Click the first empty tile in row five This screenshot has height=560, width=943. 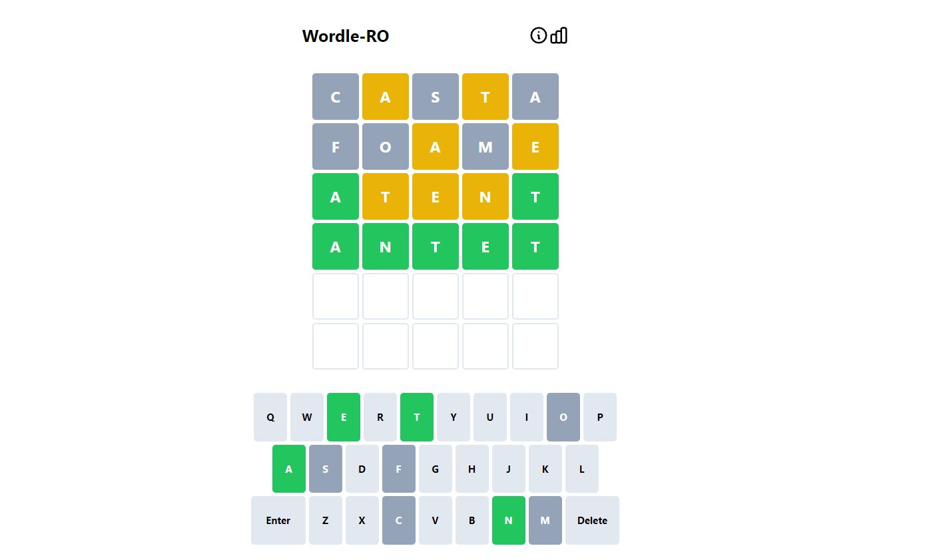[x=336, y=296]
